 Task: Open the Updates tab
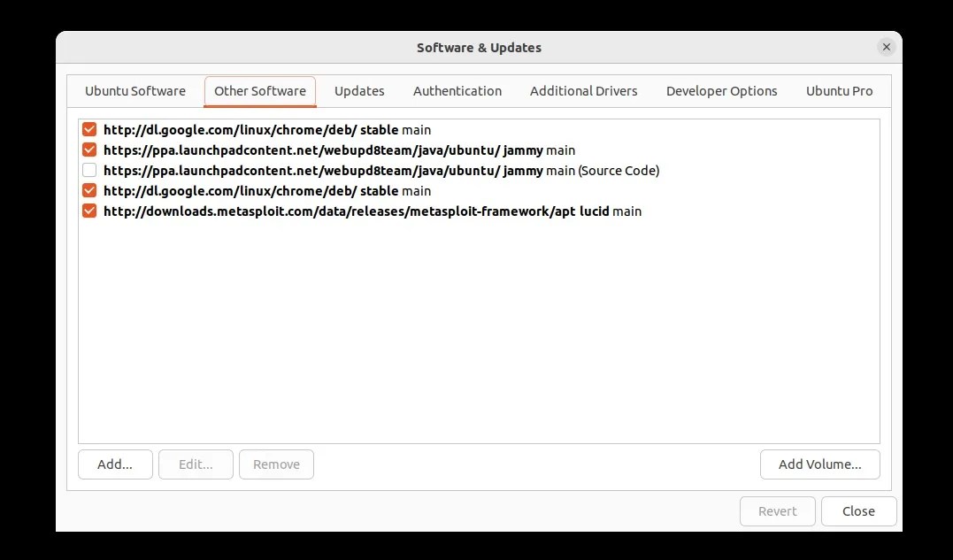[359, 90]
